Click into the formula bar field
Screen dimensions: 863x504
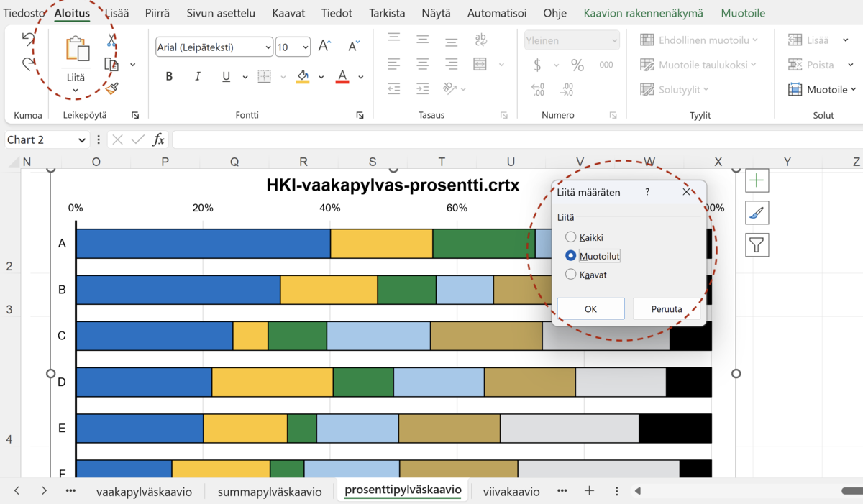point(503,140)
